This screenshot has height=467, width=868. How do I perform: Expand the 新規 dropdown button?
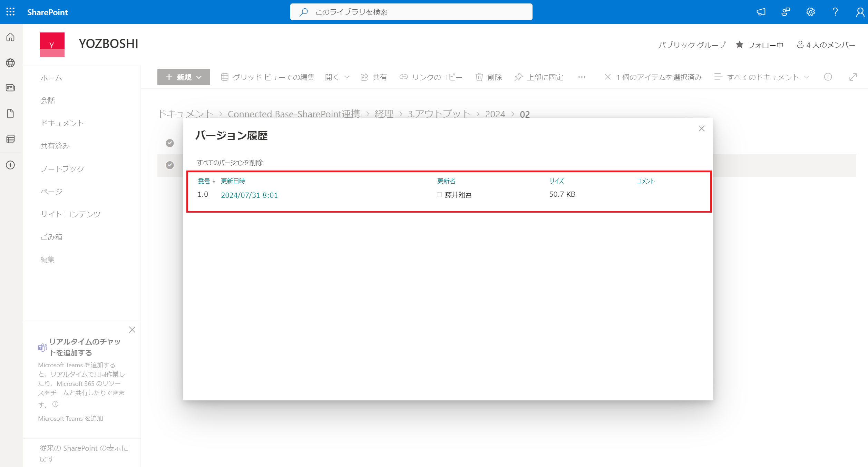click(184, 77)
